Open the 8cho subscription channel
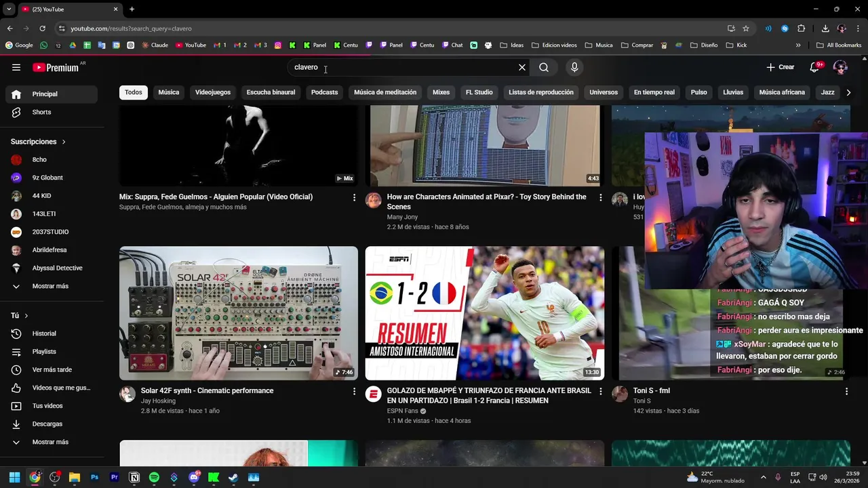868x488 pixels. pyautogui.click(x=52, y=160)
